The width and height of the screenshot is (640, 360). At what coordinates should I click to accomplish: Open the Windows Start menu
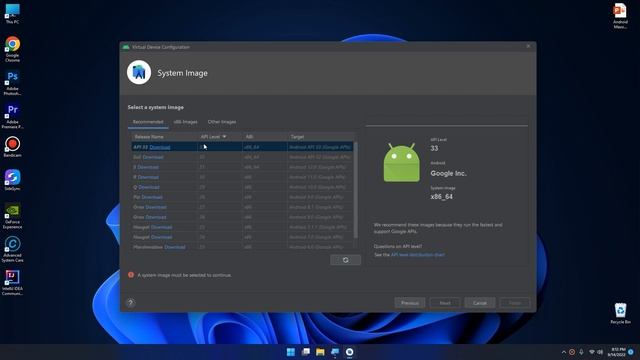pos(291,352)
